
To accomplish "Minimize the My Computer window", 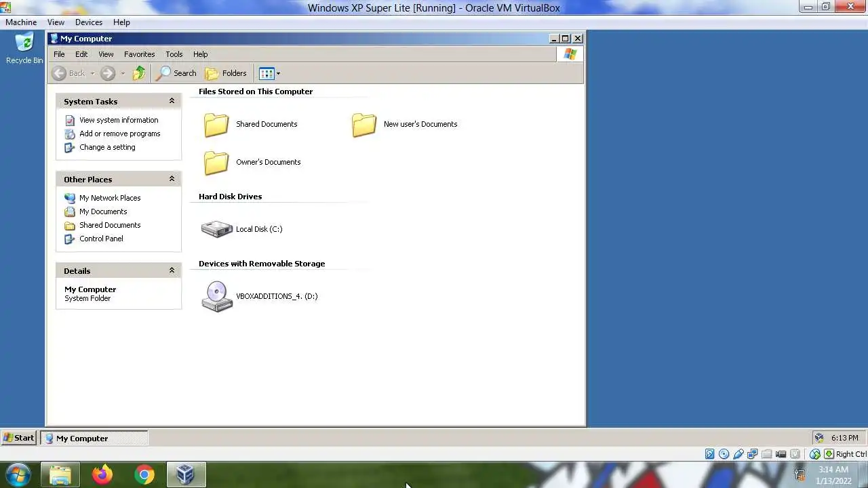I will click(554, 39).
